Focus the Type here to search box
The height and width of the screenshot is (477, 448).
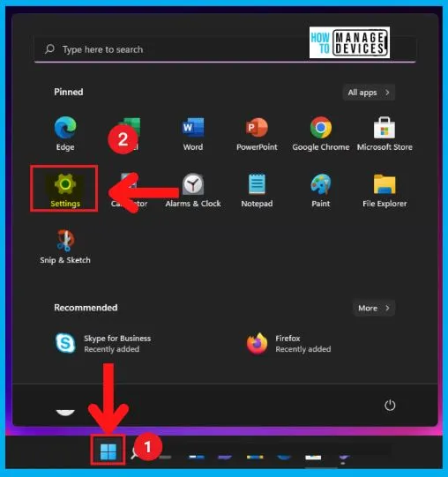pyautogui.click(x=225, y=49)
